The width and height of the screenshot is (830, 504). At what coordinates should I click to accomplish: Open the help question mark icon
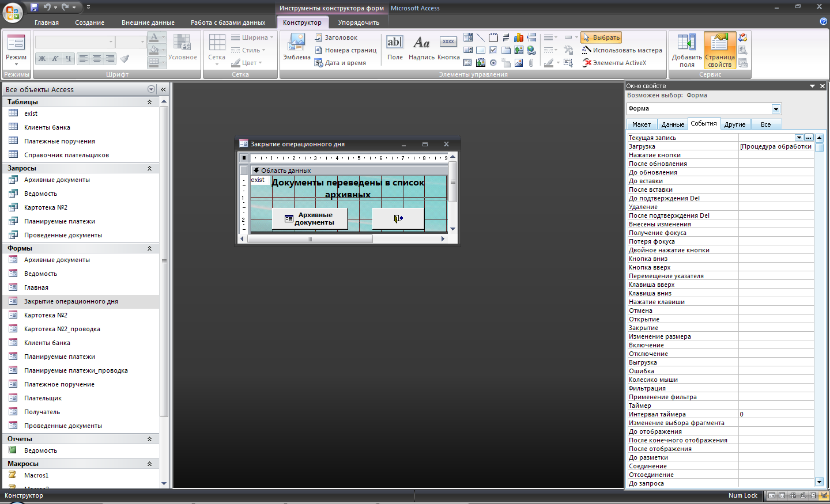[x=823, y=21]
